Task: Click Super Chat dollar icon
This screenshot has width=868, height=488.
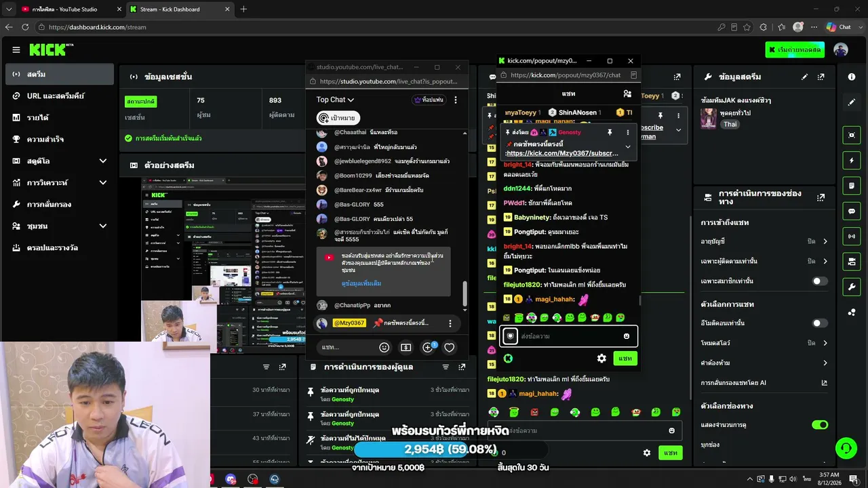Action: tap(406, 348)
